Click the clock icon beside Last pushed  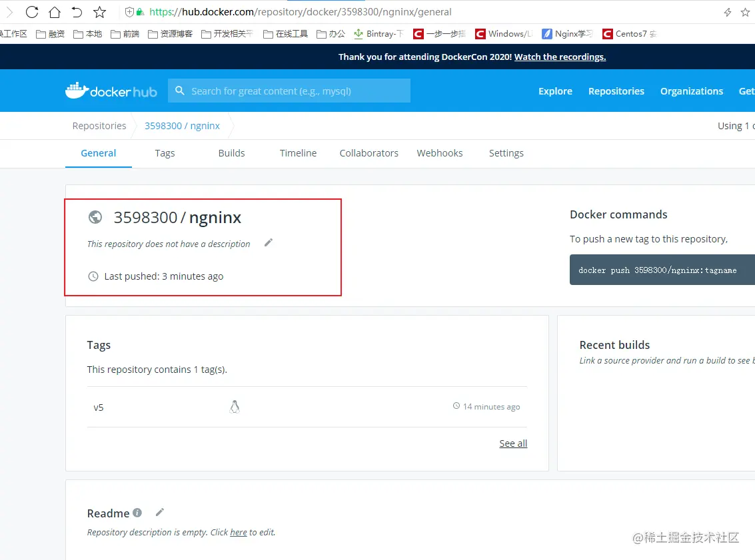click(x=93, y=276)
